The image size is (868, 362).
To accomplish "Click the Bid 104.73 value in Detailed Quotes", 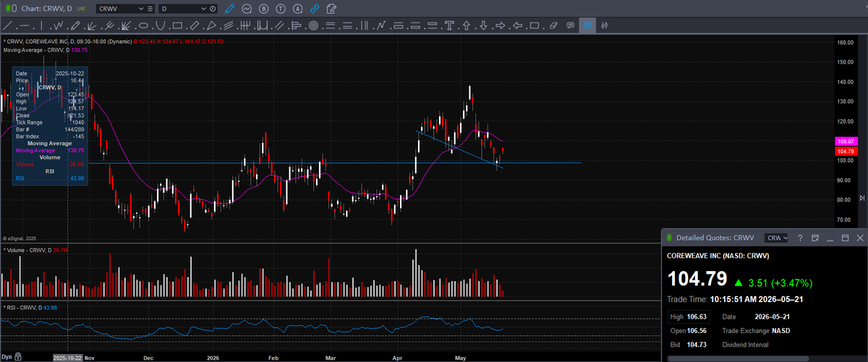I will [x=696, y=345].
